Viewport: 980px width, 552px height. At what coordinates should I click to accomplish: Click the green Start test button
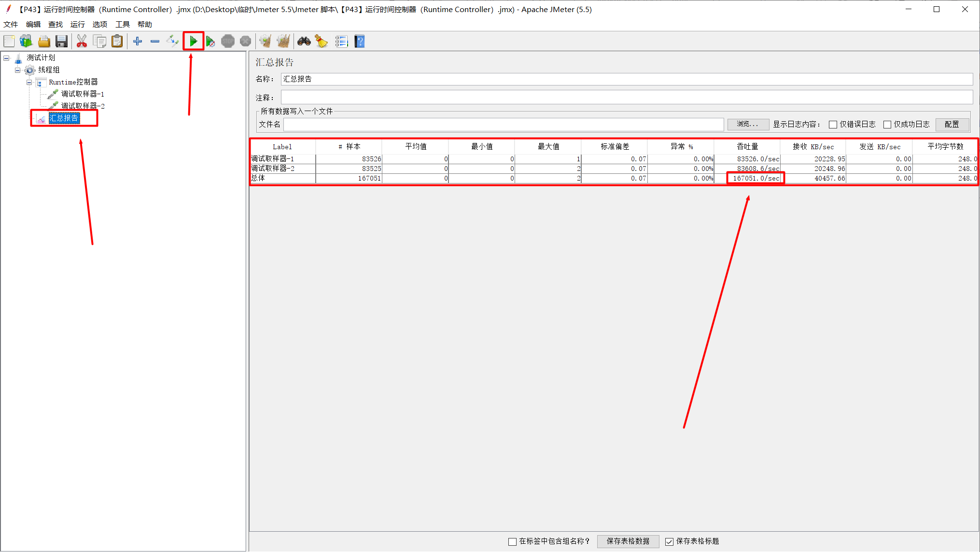click(x=193, y=42)
